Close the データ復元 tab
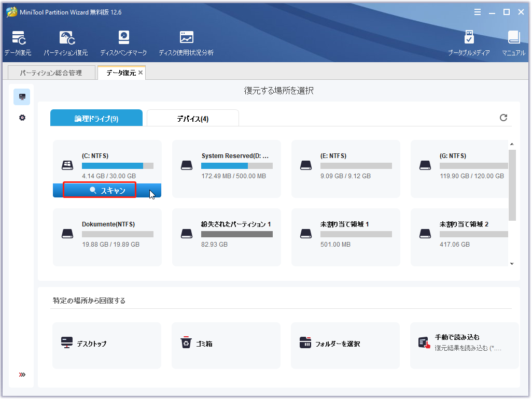The height and width of the screenshot is (400, 532). pos(141,73)
